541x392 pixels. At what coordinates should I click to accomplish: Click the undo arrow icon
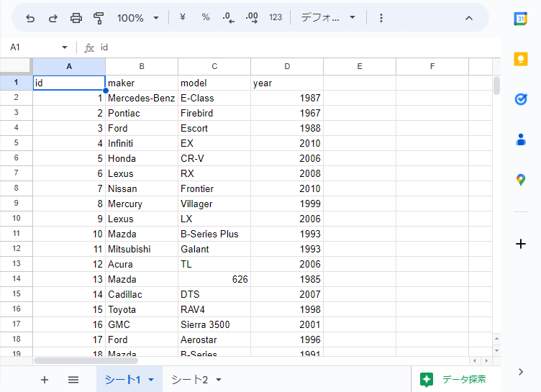[x=30, y=18]
